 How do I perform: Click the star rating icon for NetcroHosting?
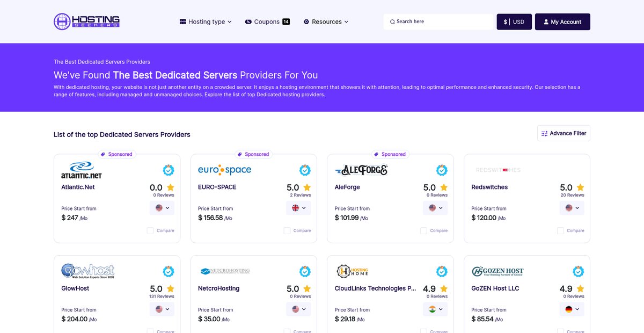[307, 288]
